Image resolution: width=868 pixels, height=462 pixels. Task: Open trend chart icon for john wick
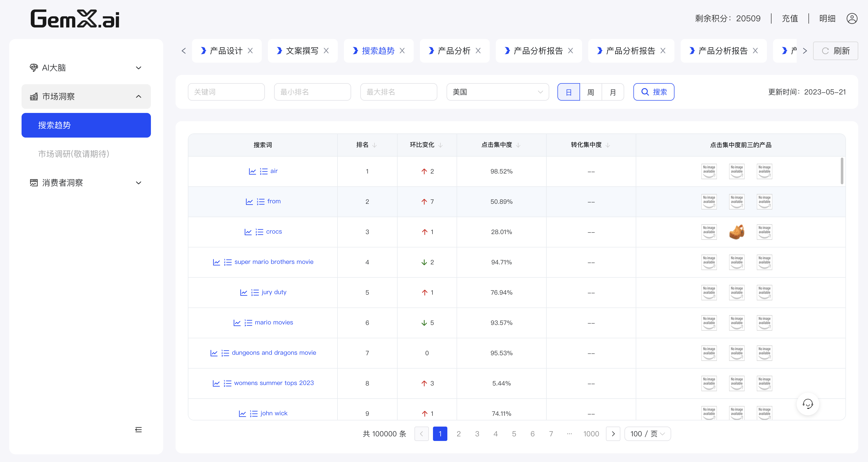(243, 414)
